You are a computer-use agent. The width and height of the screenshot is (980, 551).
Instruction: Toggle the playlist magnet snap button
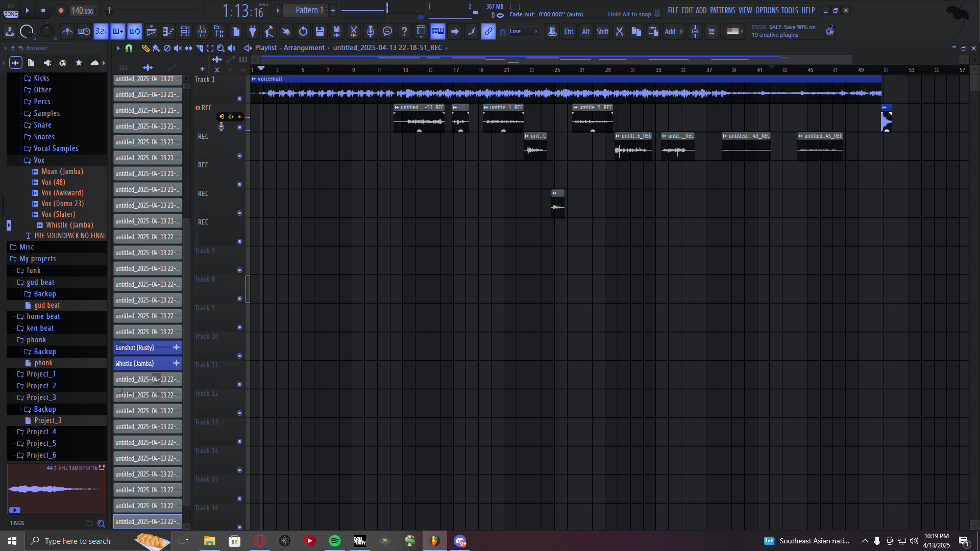[129, 48]
